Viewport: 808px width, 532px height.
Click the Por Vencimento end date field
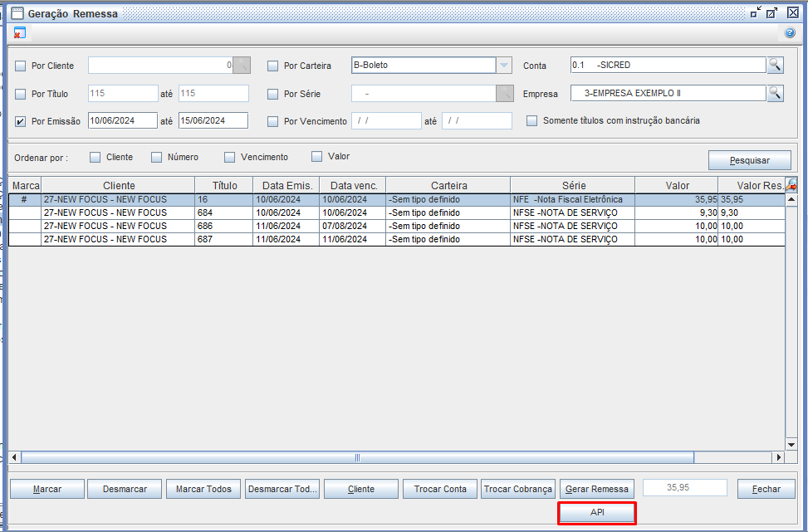tap(477, 120)
